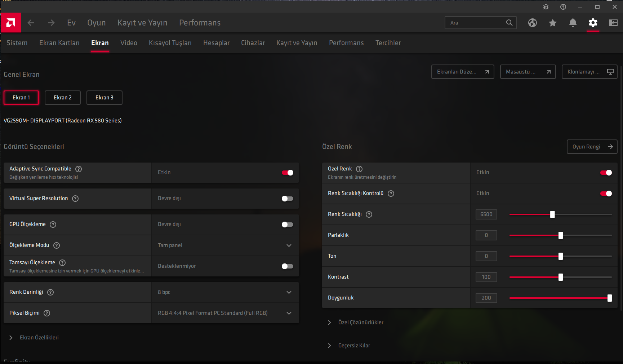Expand Özel Çözünürlükler section
Viewport: 623px width, 364px height.
coord(356,323)
